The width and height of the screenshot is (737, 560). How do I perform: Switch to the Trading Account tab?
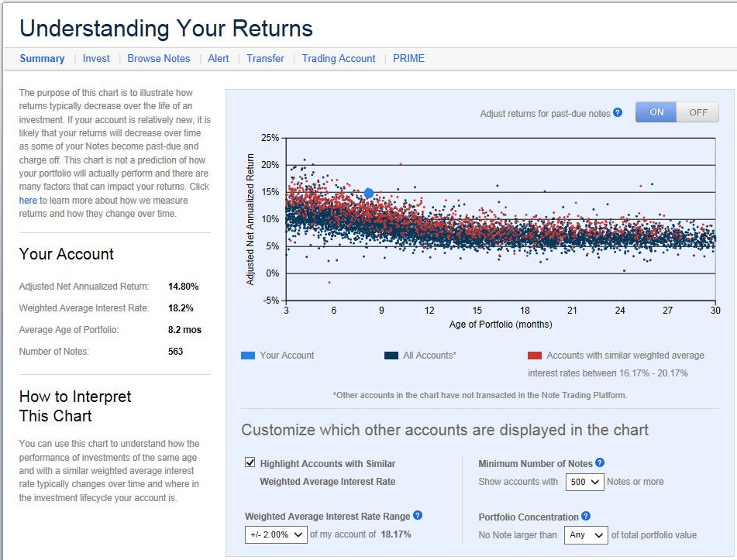(x=339, y=59)
